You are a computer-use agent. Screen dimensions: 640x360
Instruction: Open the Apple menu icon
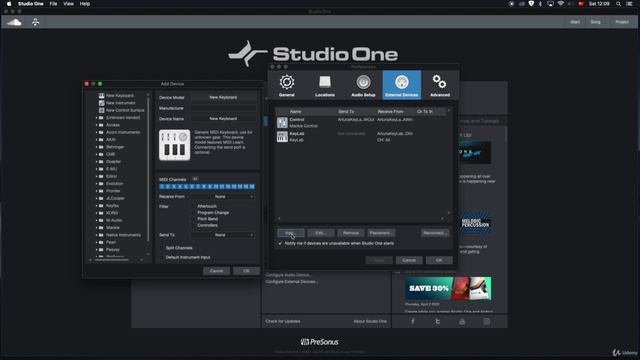pos(9,4)
